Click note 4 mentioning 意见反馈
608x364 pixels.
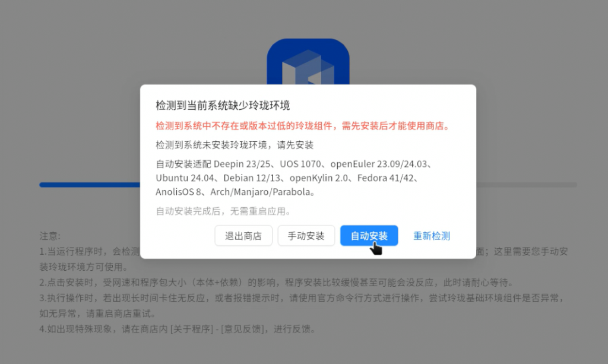(178, 329)
